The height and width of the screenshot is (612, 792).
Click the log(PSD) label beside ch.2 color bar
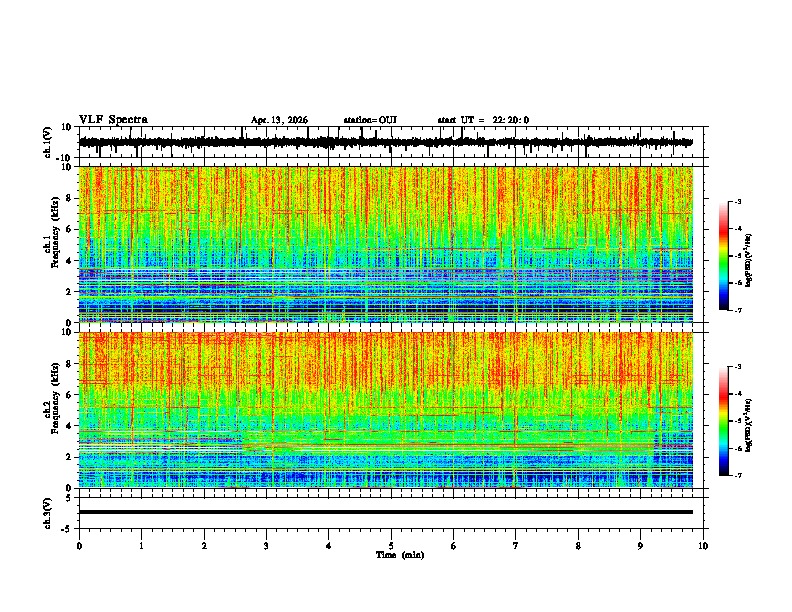coord(749,425)
